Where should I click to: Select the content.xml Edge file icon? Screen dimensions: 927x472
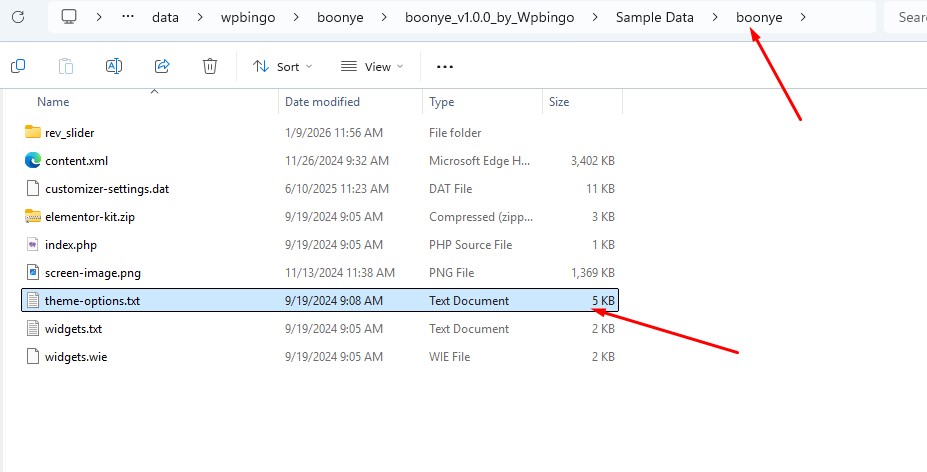[33, 160]
